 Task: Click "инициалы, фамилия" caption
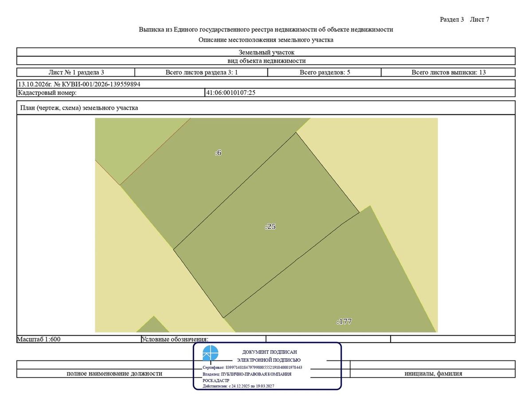point(433,373)
